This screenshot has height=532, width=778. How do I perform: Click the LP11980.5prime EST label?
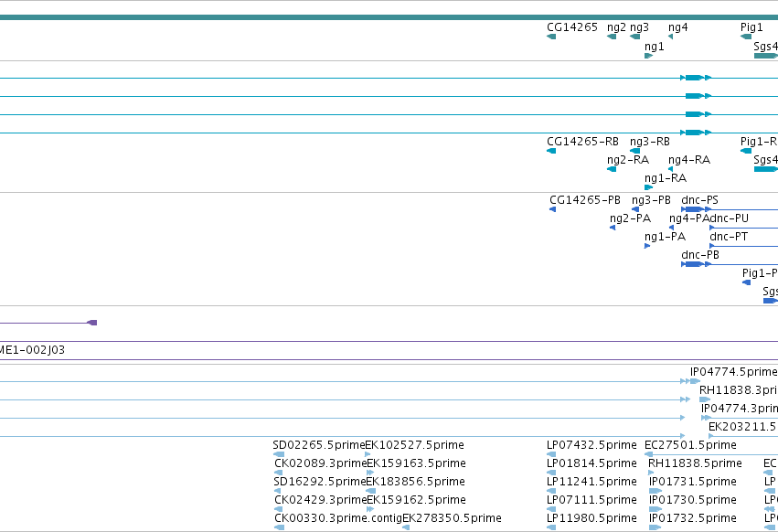591,518
